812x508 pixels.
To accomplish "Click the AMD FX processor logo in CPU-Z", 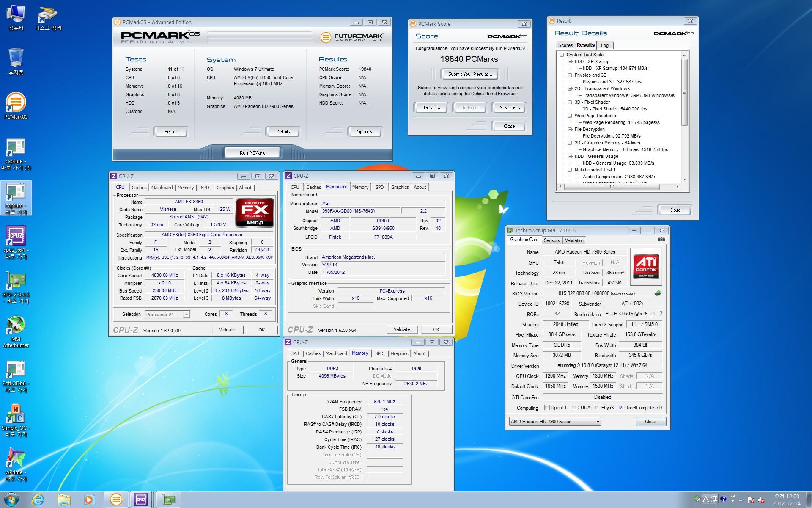I will click(255, 212).
